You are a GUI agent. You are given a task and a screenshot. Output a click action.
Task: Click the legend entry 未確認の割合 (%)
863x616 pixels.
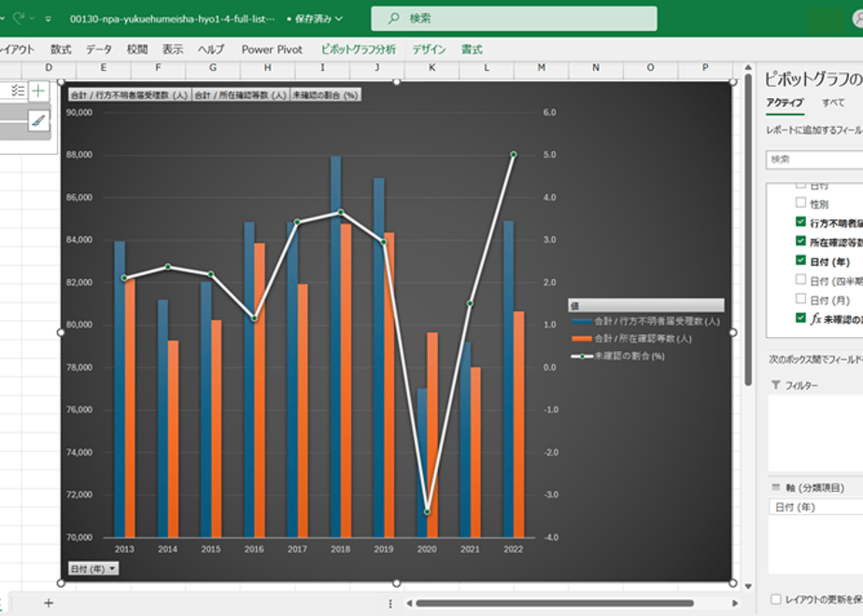coord(618,357)
